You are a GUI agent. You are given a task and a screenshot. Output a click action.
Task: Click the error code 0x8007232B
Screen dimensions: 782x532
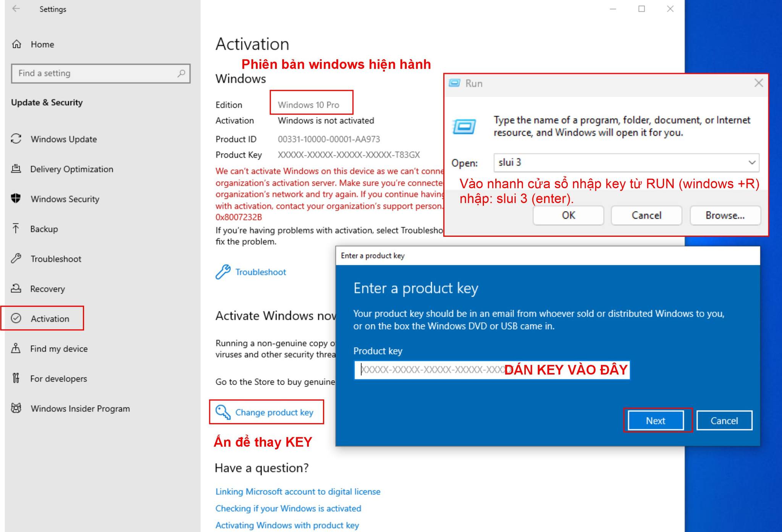[239, 217]
